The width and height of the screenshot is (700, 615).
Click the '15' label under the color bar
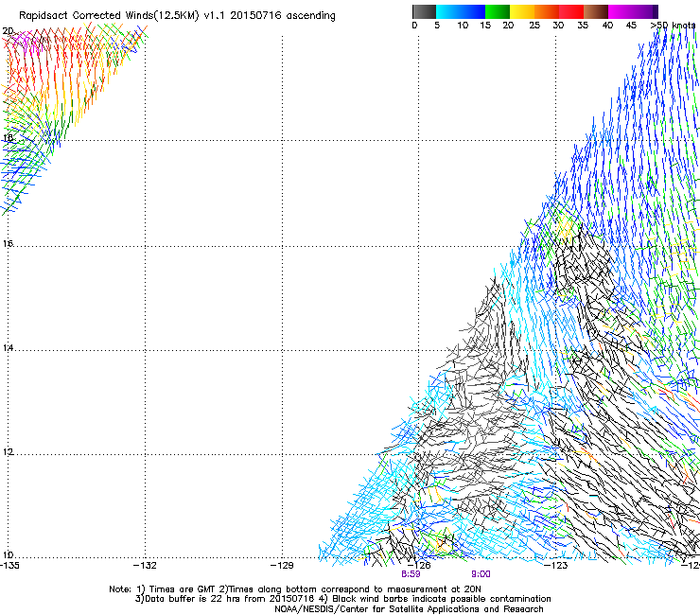tap(485, 26)
